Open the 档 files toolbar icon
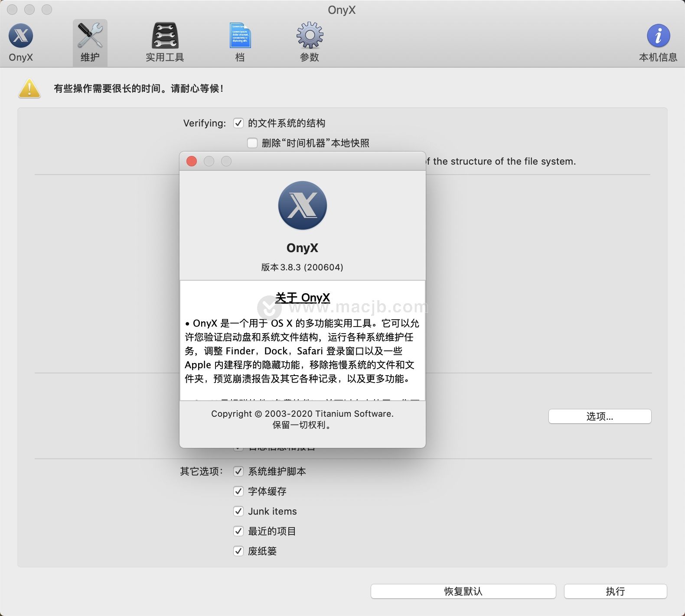This screenshot has height=616, width=685. 240,42
